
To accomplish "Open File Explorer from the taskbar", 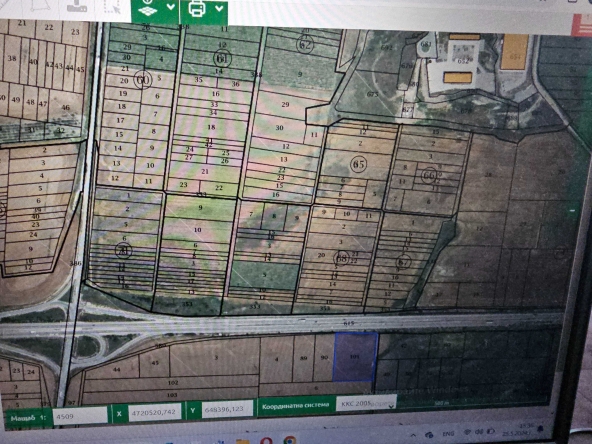I will coord(242,441).
